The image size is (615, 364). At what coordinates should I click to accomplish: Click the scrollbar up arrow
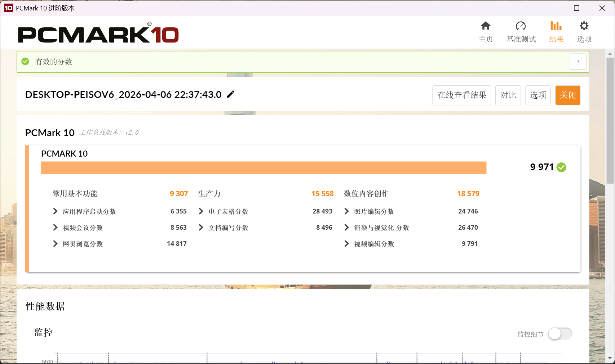(x=610, y=54)
